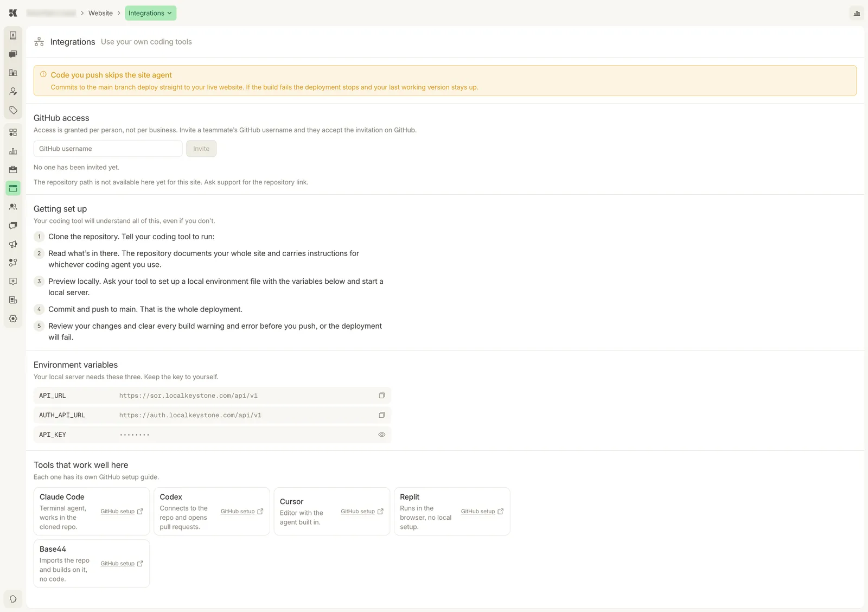Click step 4 'Commit and push to main' text
Image resolution: width=868 pixels, height=612 pixels.
click(x=145, y=309)
